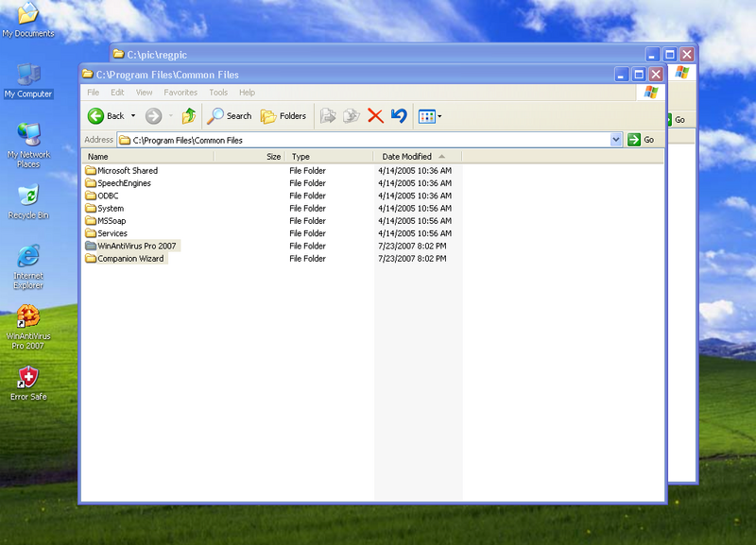Click the gray Forward arrow button

tap(153, 116)
